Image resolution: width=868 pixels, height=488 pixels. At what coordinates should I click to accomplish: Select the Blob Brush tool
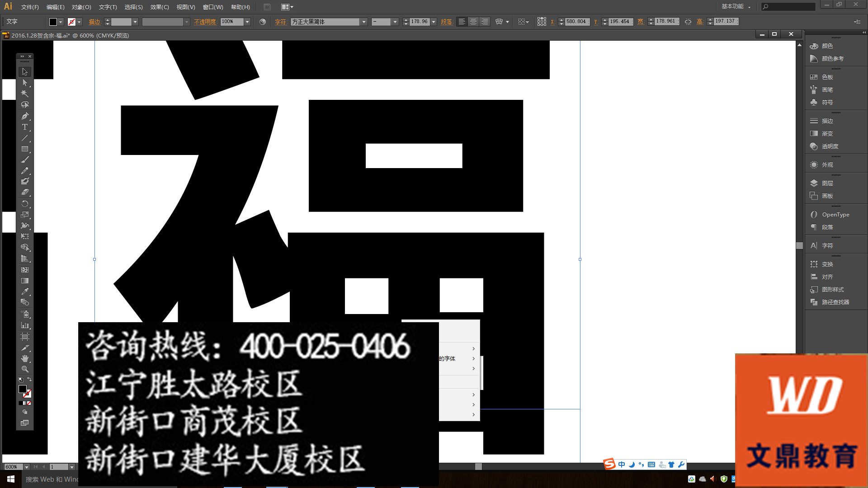coord(25,181)
